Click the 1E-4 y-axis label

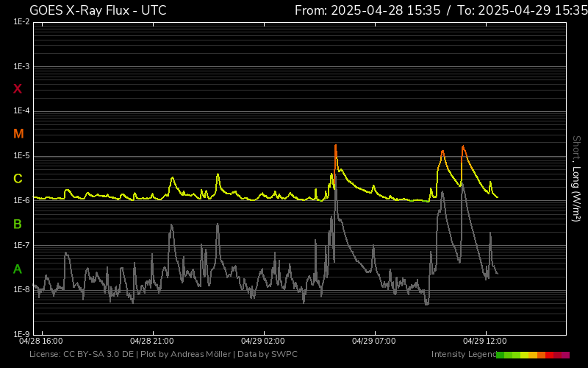21,111
